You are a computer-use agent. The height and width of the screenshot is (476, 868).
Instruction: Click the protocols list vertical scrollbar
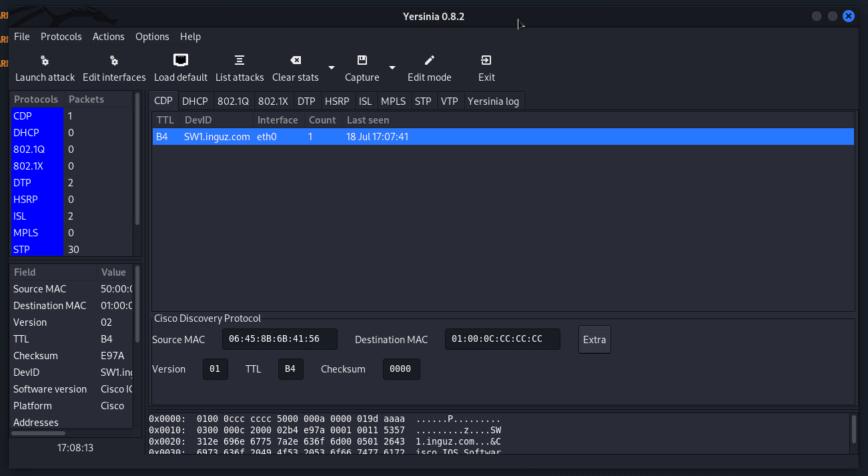coord(137,160)
